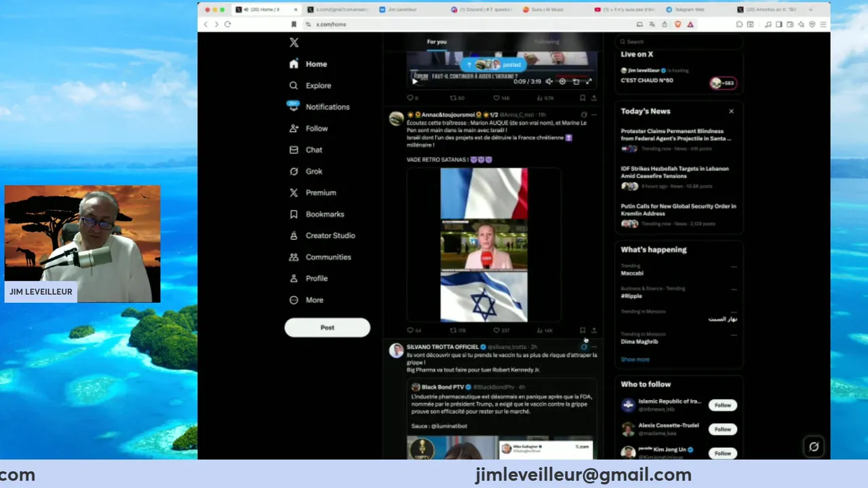Reload the page in browser toolbar
The height and width of the screenshot is (488, 868).
pyautogui.click(x=228, y=24)
